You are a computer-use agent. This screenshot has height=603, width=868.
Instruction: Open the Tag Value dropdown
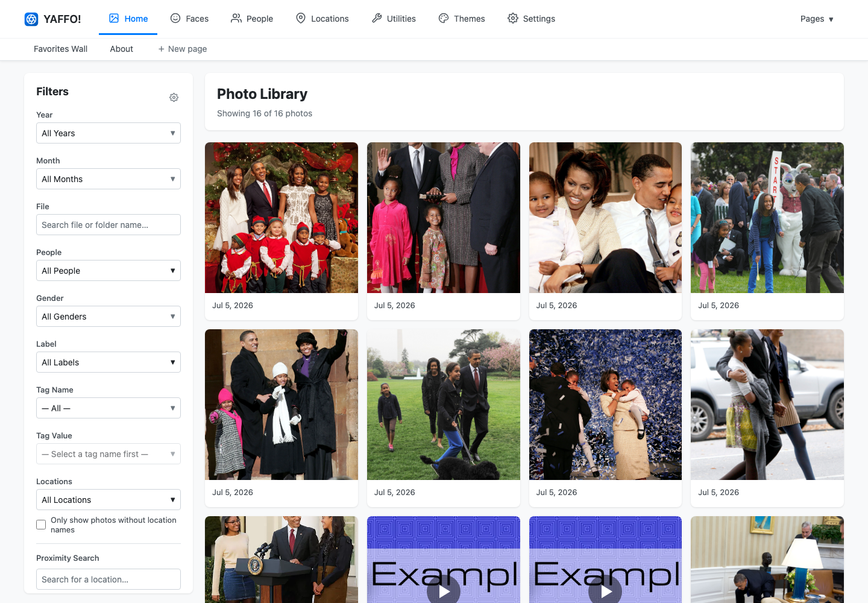(x=108, y=454)
